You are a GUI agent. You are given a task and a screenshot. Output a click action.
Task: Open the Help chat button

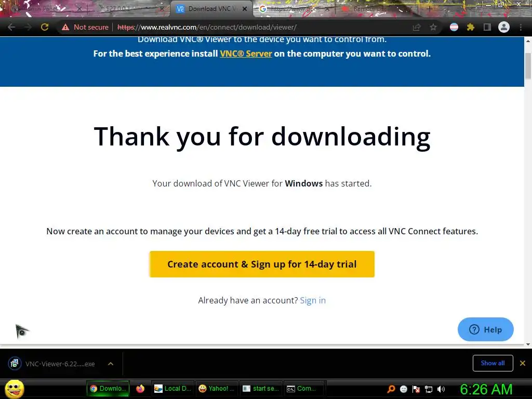pos(486,329)
